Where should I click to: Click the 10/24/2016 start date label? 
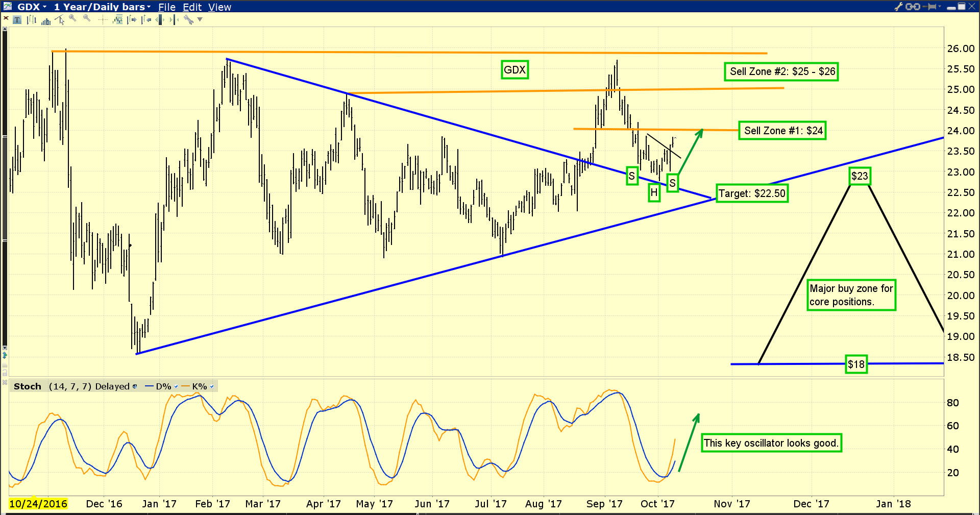[38, 504]
